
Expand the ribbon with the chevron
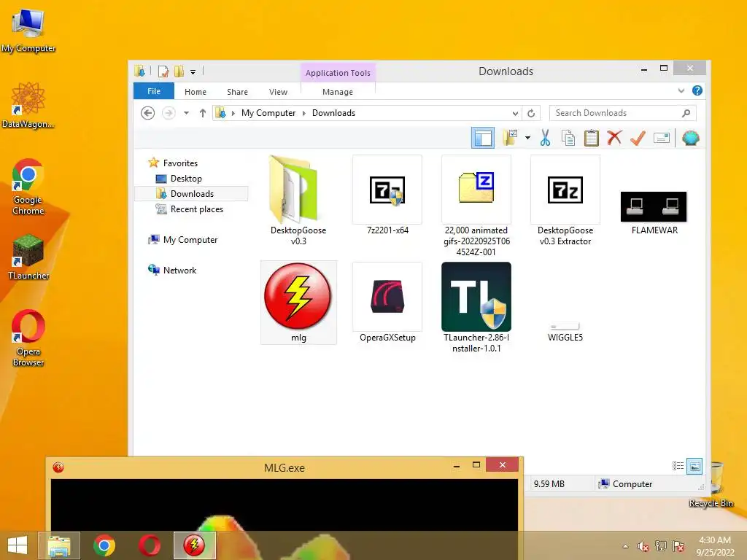pos(681,90)
